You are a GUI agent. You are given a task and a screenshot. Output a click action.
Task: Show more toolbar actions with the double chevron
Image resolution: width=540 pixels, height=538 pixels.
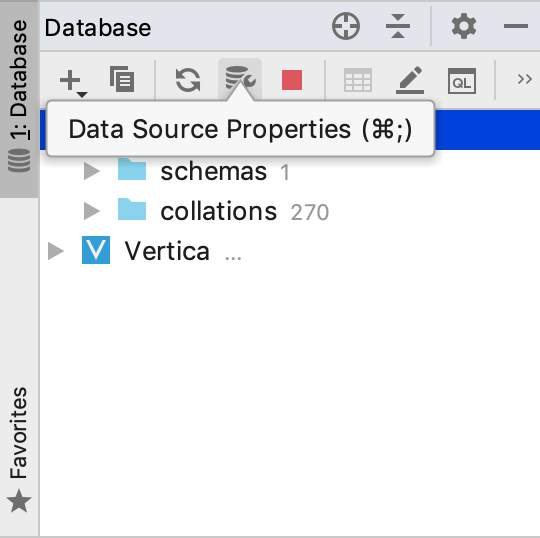point(525,79)
